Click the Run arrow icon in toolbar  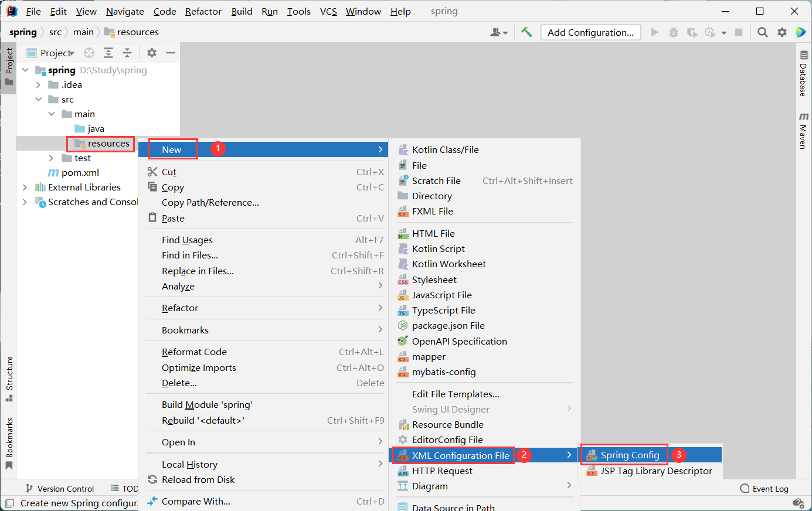(655, 32)
